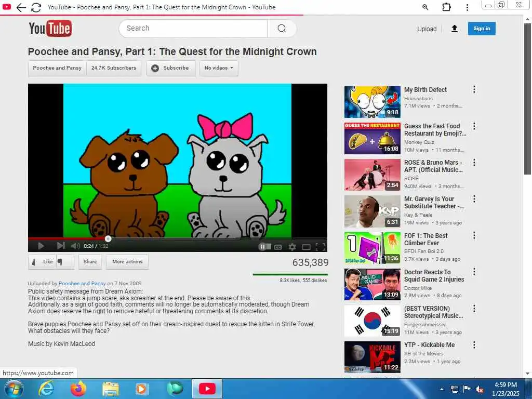The image size is (532, 399).
Task: Dislike the video thumbs down
Action: click(65, 262)
